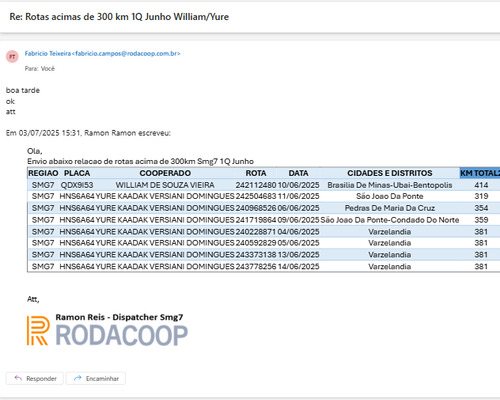This screenshot has width=500, height=400.
Task: Click the COOPERADO column header
Action: pos(165,173)
